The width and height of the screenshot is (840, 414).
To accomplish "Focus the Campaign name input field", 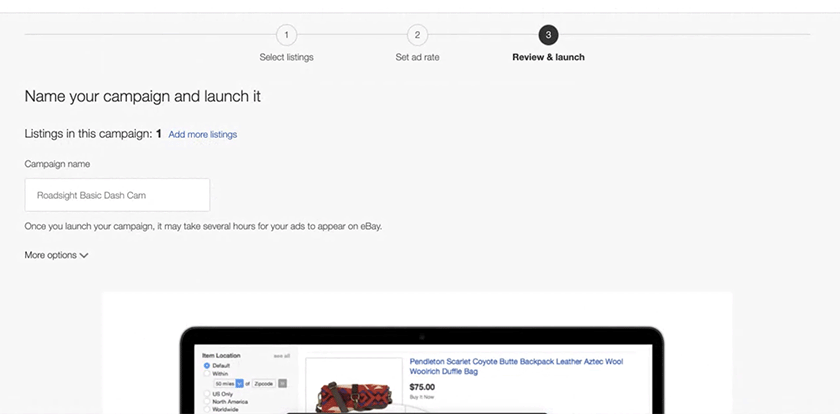I will pos(117,195).
